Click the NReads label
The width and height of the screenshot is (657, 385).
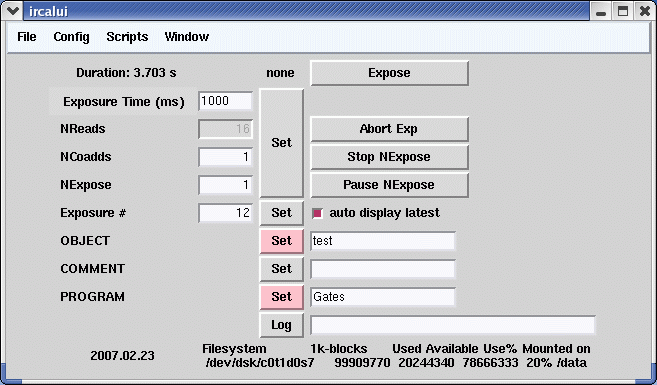(83, 129)
